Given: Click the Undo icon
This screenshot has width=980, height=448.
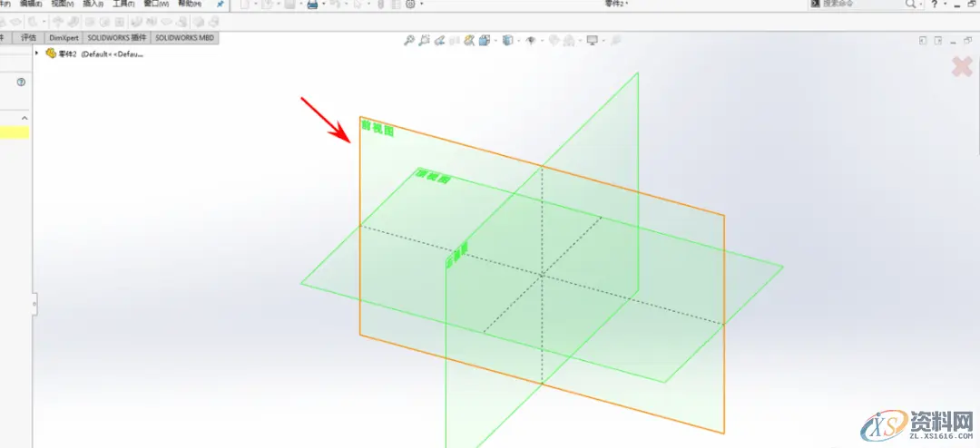Looking at the screenshot, I should pos(335,4).
